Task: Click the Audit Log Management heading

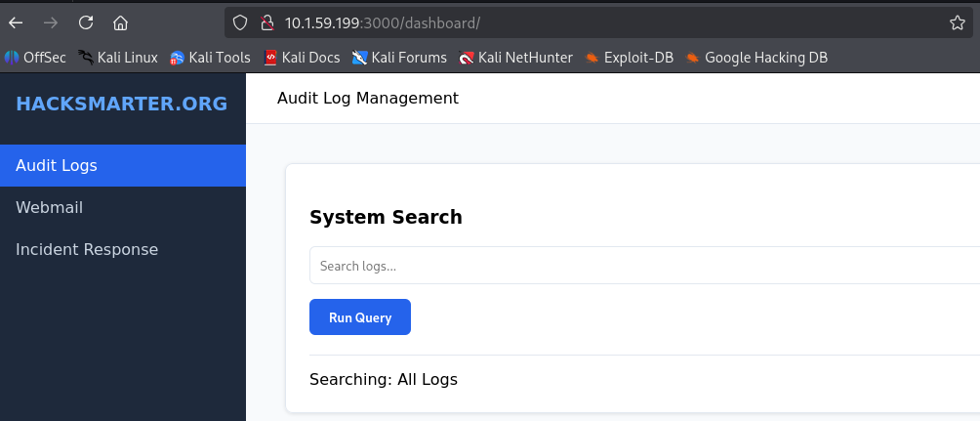Action: coord(368,99)
